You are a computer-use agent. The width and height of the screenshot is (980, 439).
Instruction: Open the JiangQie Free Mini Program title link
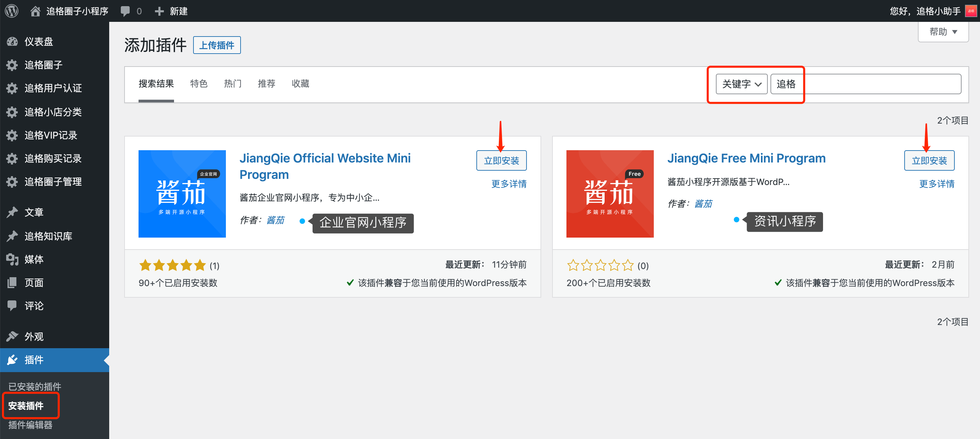(x=746, y=158)
